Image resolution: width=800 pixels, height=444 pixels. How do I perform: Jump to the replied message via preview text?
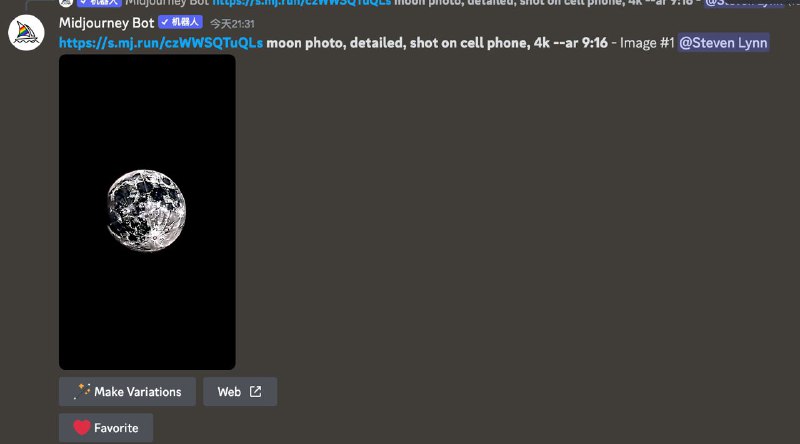click(x=543, y=3)
